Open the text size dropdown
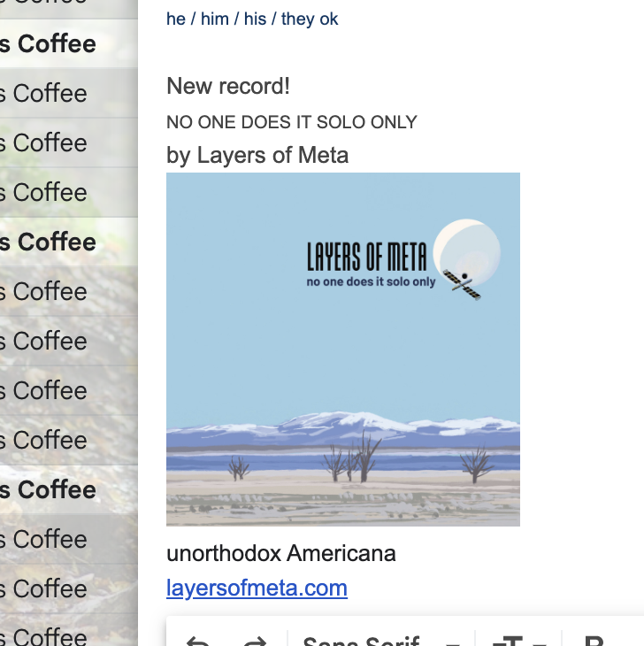The height and width of the screenshot is (646, 644). coord(518,641)
